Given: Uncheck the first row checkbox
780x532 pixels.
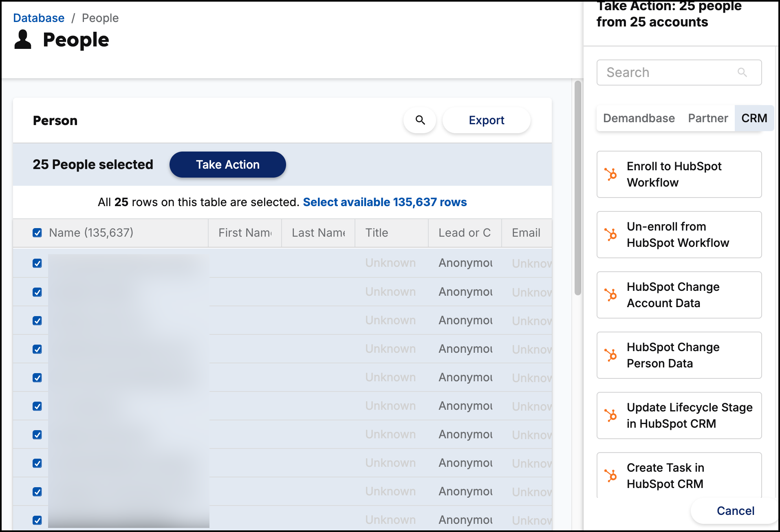Looking at the screenshot, I should (x=37, y=263).
